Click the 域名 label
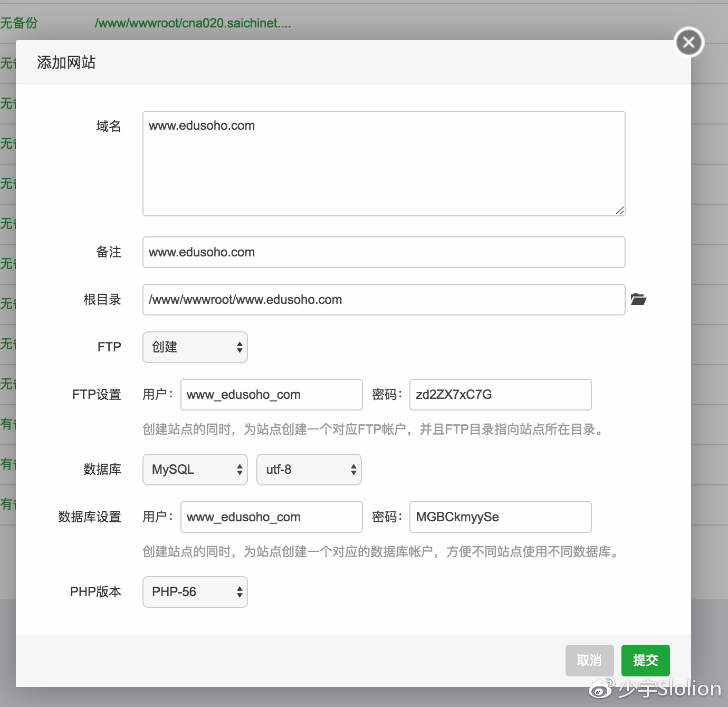Viewport: 728px width, 707px height. point(109,126)
